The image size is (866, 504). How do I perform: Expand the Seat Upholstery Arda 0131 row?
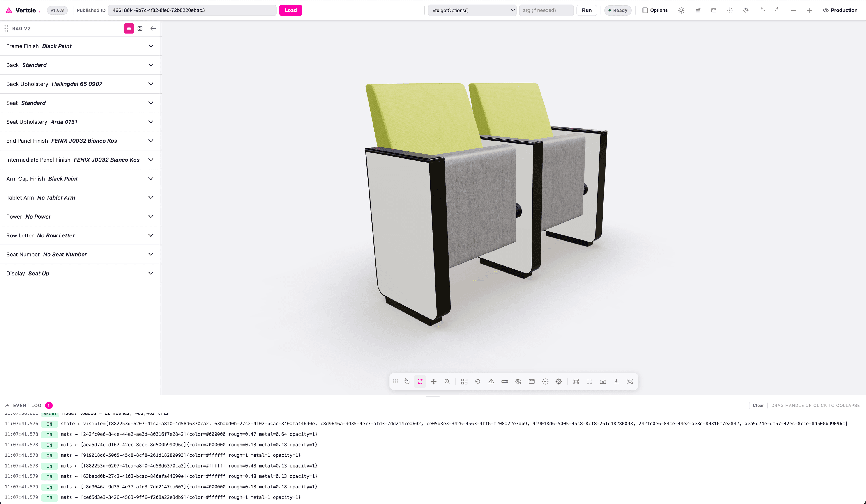[81, 122]
